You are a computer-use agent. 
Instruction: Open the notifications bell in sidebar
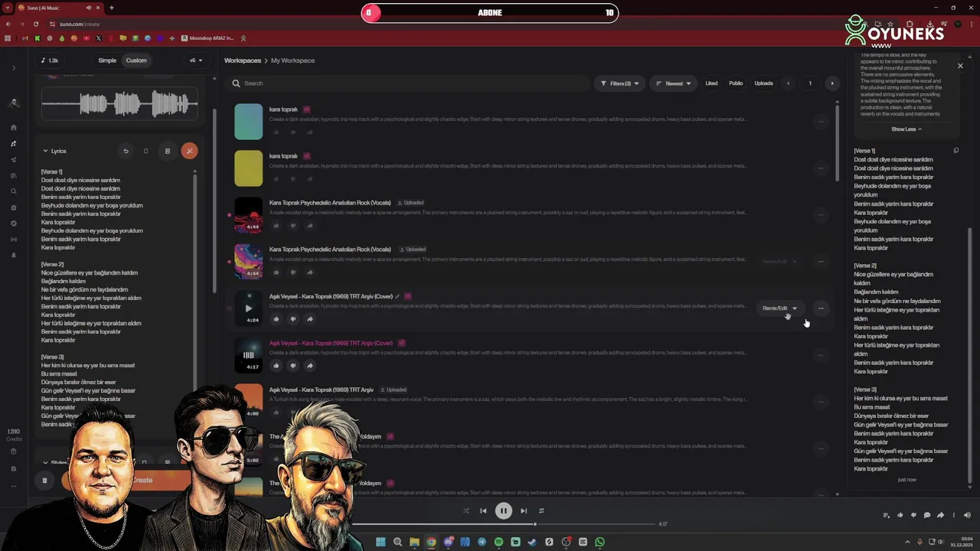[13, 256]
